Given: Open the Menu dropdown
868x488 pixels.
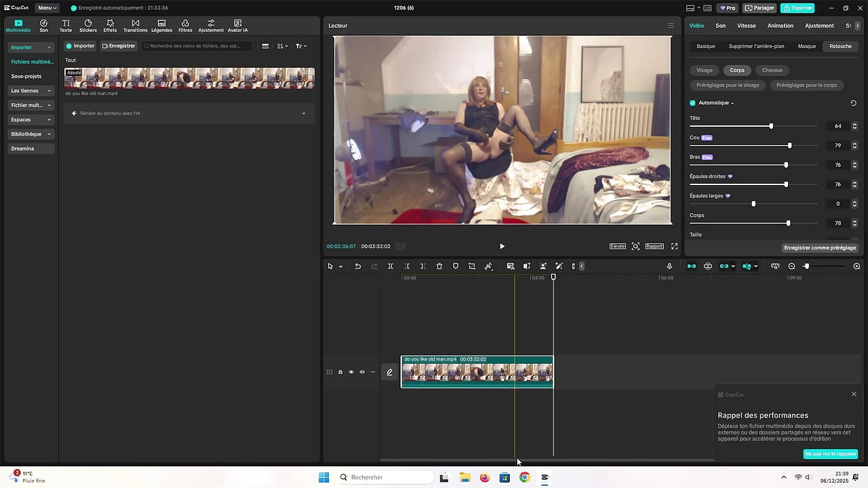Looking at the screenshot, I should tap(47, 8).
